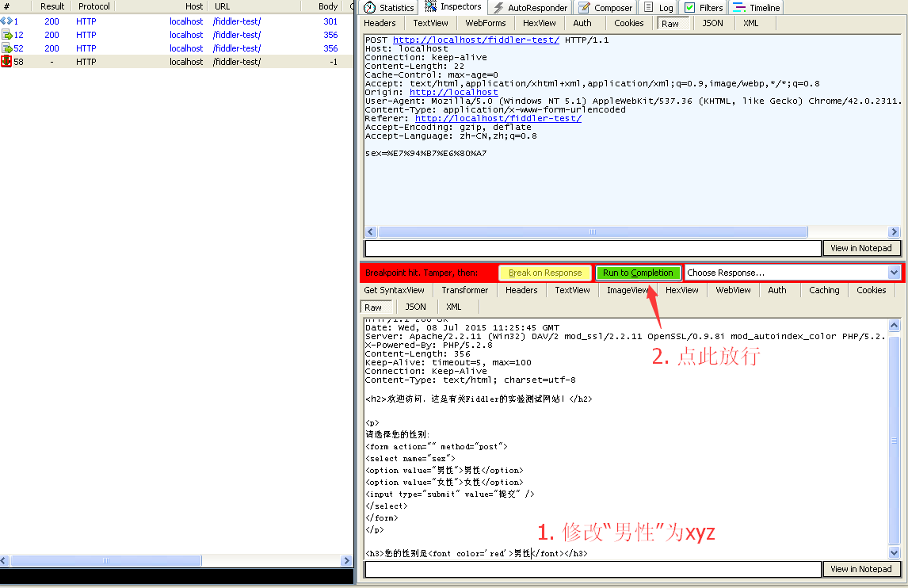Click the Log document icon
This screenshot has height=588, width=908.
pos(649,7)
